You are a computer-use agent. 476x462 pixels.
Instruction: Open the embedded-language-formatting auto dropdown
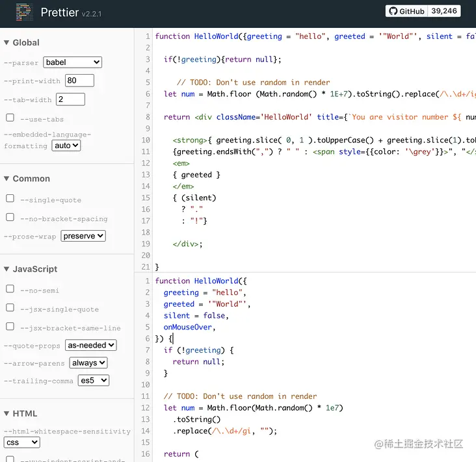point(66,146)
